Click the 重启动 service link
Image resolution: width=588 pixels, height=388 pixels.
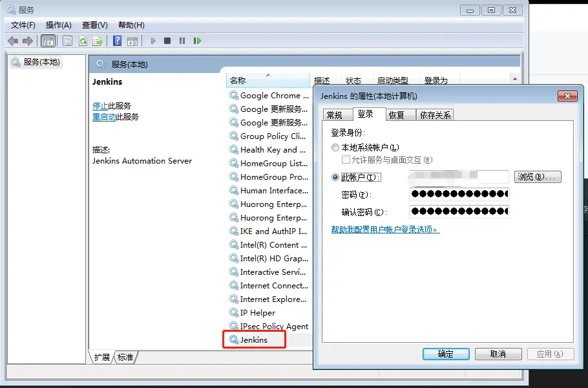[104, 116]
